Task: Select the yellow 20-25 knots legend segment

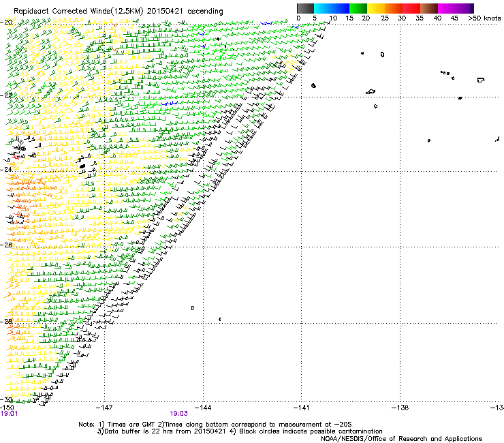Action: 376,8
